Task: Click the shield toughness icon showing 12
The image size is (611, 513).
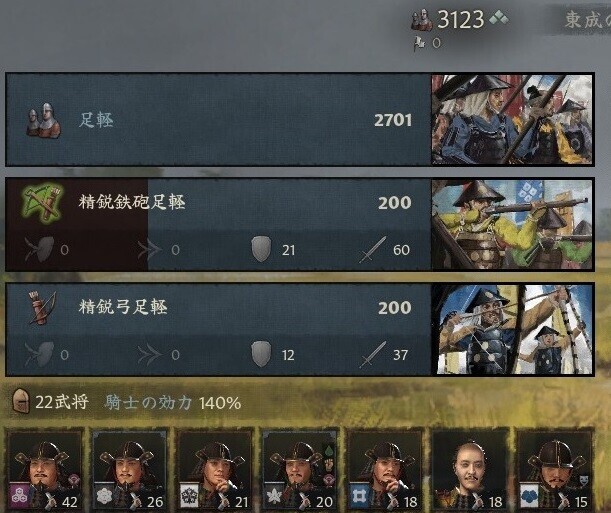Action: pyautogui.click(x=261, y=354)
